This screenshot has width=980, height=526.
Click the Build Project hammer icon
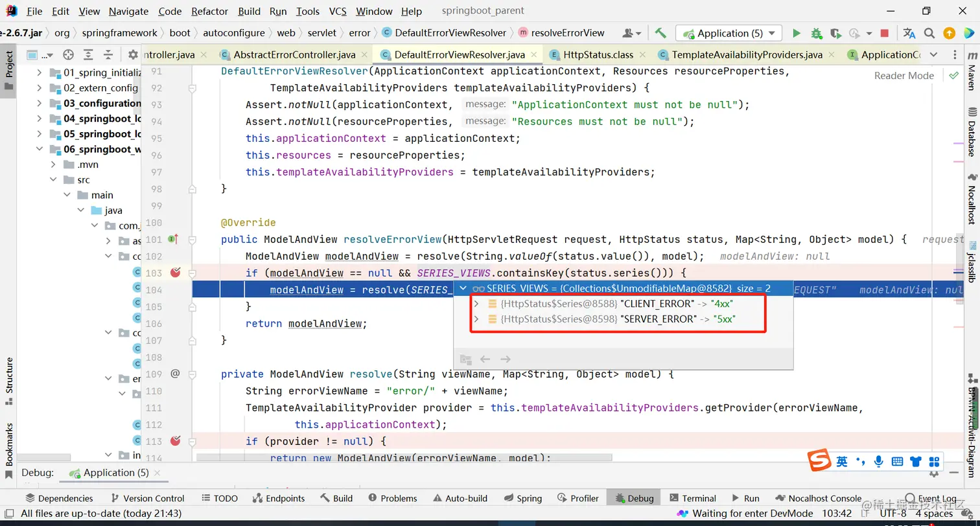660,33
